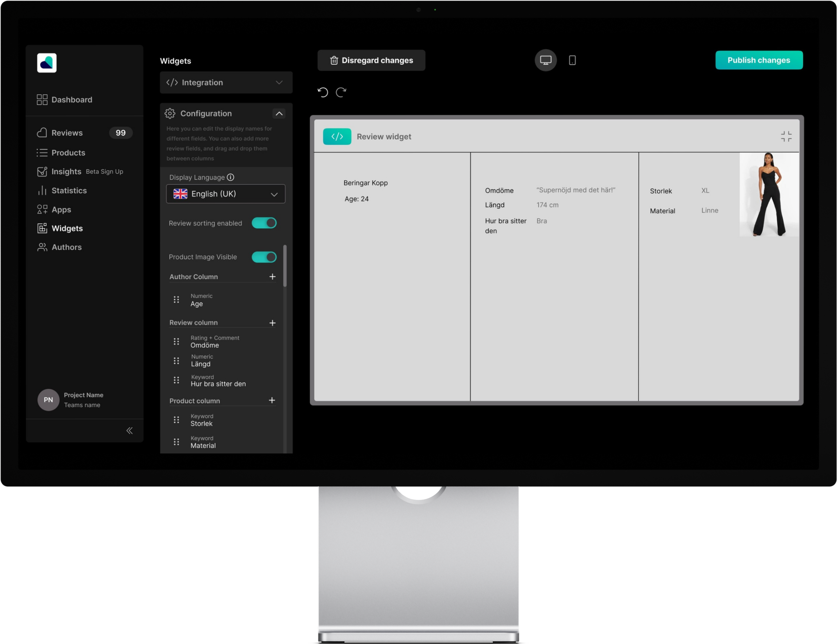Screen dimensions: 837x644
Task: Open Statistics in the sidebar
Action: (x=69, y=191)
